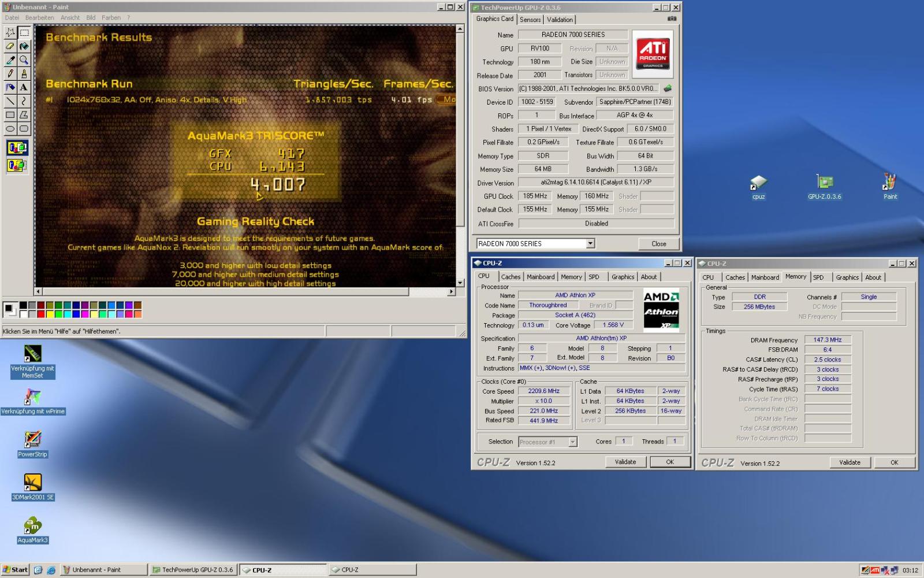The image size is (924, 578).
Task: Open 3DMark2001 SE desktop icon
Action: coord(33,487)
